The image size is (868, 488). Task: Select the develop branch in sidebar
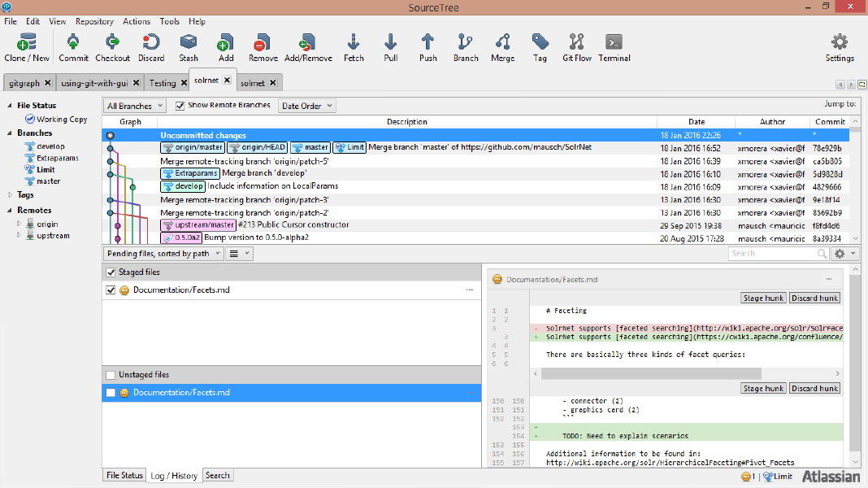[x=45, y=146]
